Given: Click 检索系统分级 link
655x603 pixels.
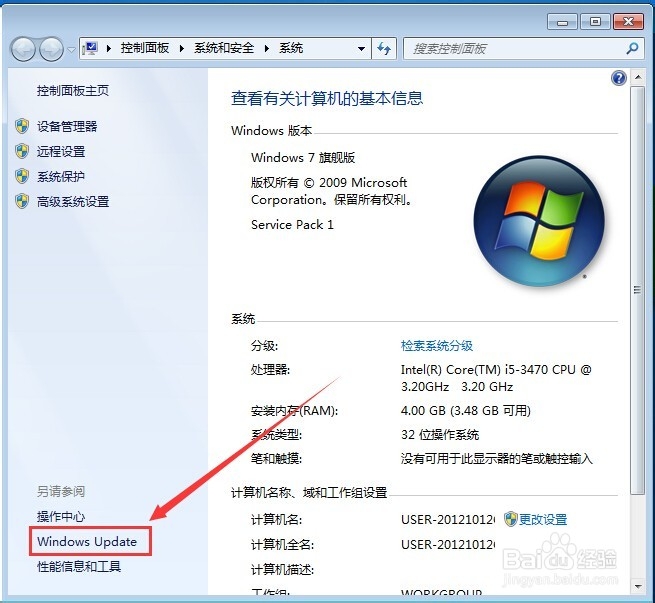Looking at the screenshot, I should pos(437,345).
